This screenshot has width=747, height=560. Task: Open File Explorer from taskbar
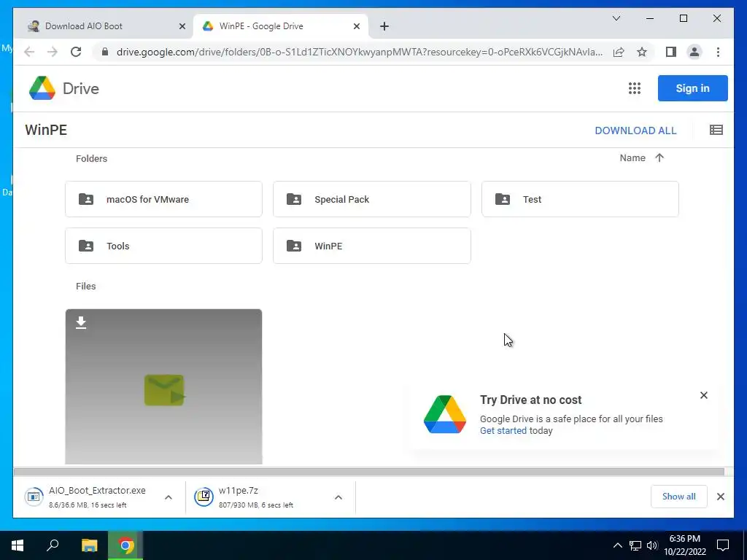89,545
